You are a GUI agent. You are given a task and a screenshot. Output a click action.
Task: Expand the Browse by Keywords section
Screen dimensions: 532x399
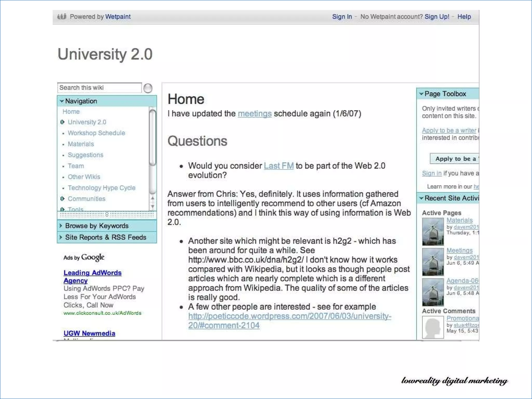pyautogui.click(x=61, y=226)
